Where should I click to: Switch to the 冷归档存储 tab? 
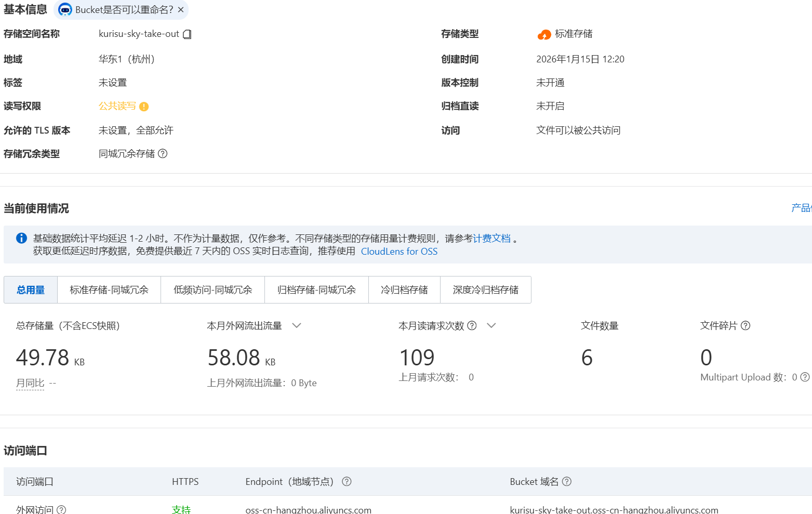(404, 290)
